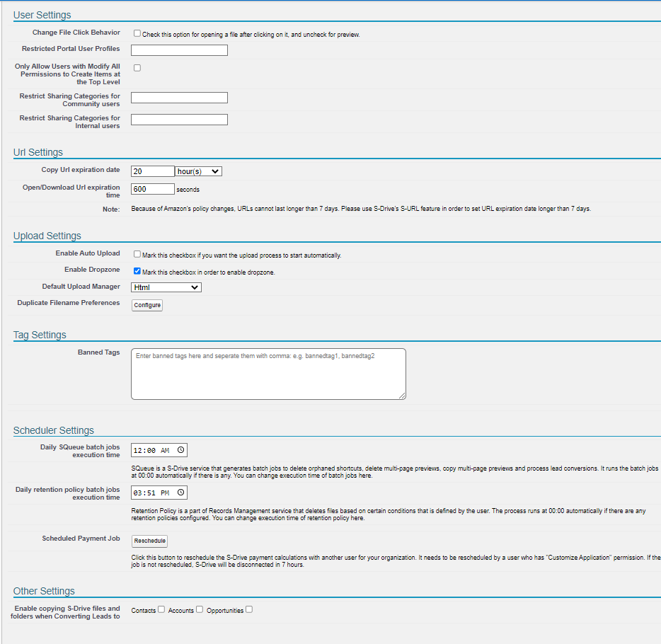
Task: Uncheck the Enable Dropzone checkbox
Action: [137, 271]
